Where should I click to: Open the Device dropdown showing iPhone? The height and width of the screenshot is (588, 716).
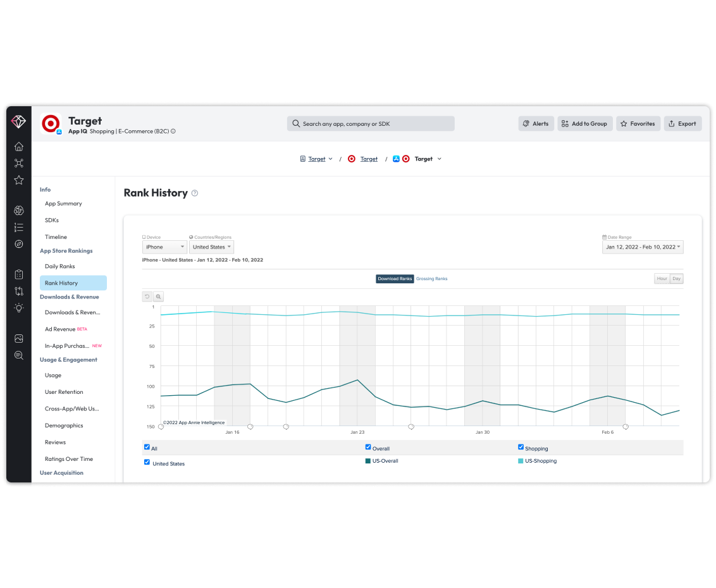pos(164,247)
